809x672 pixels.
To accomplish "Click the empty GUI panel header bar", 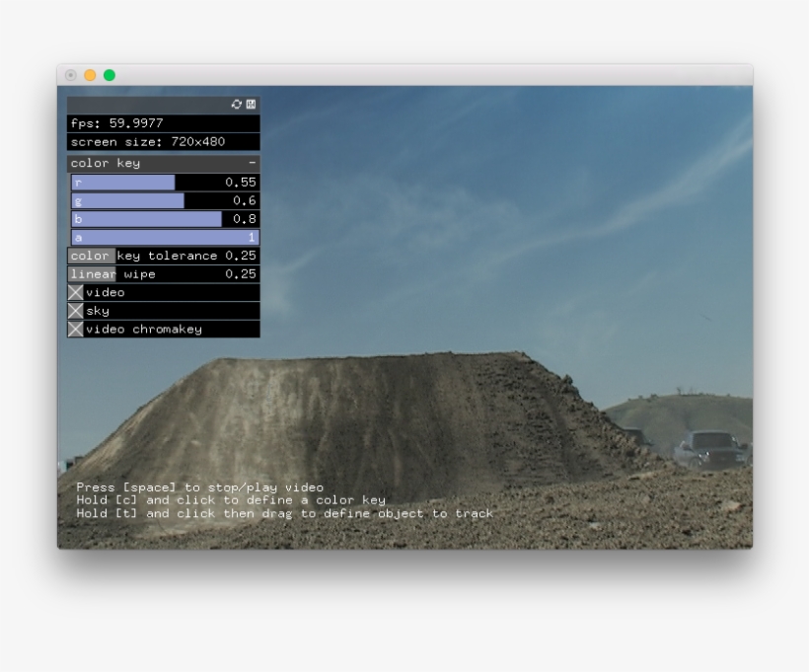I will point(148,105).
